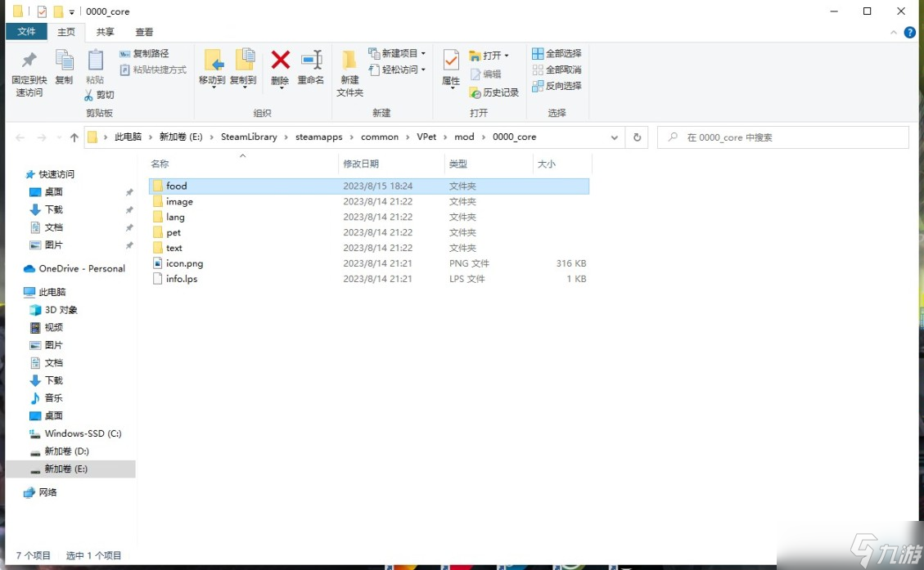Open Properties (属性) for selected item

point(451,69)
